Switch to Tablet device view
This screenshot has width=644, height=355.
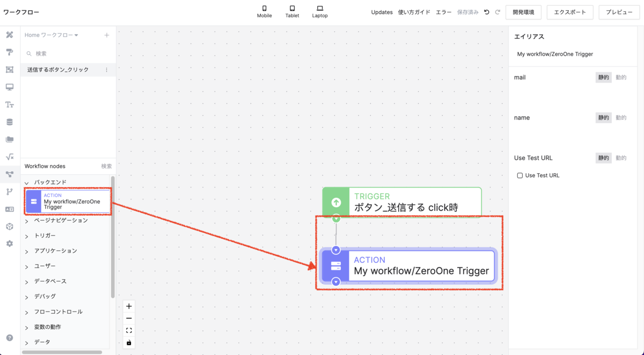point(292,12)
